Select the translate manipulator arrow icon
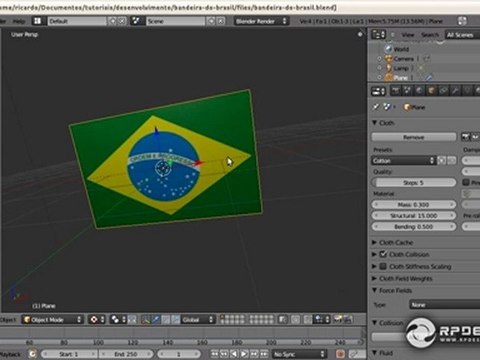480x360 pixels. pyautogui.click(x=156, y=319)
